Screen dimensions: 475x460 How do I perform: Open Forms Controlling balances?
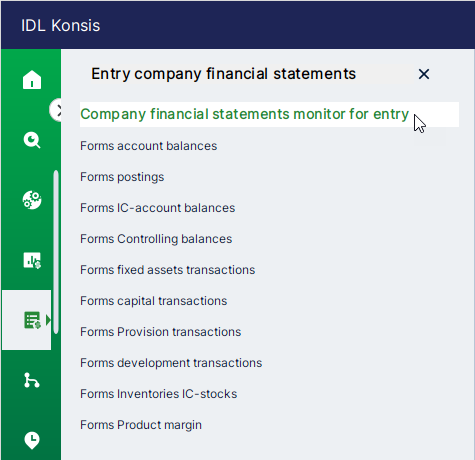pyautogui.click(x=156, y=239)
